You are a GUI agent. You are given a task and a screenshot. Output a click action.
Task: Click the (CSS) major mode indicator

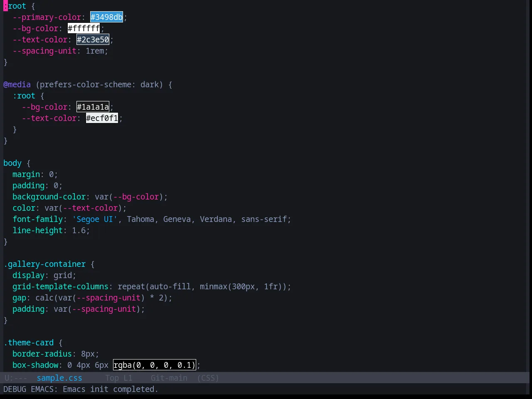coord(208,378)
